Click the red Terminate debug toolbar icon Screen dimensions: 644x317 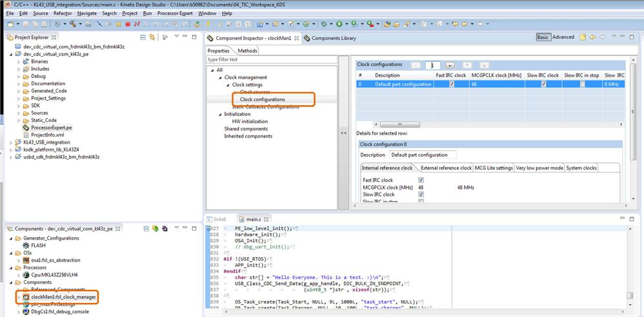[x=128, y=24]
